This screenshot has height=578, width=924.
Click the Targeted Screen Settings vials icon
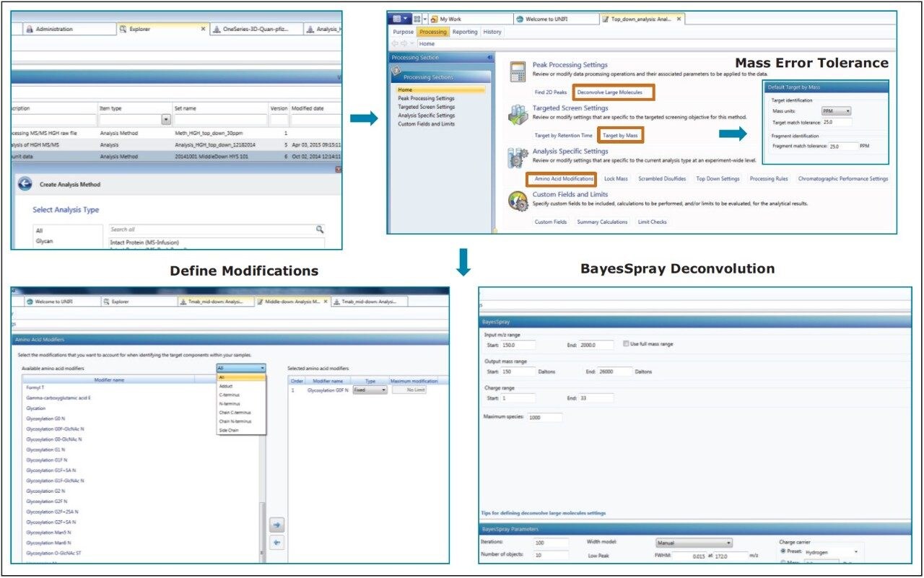(x=517, y=115)
